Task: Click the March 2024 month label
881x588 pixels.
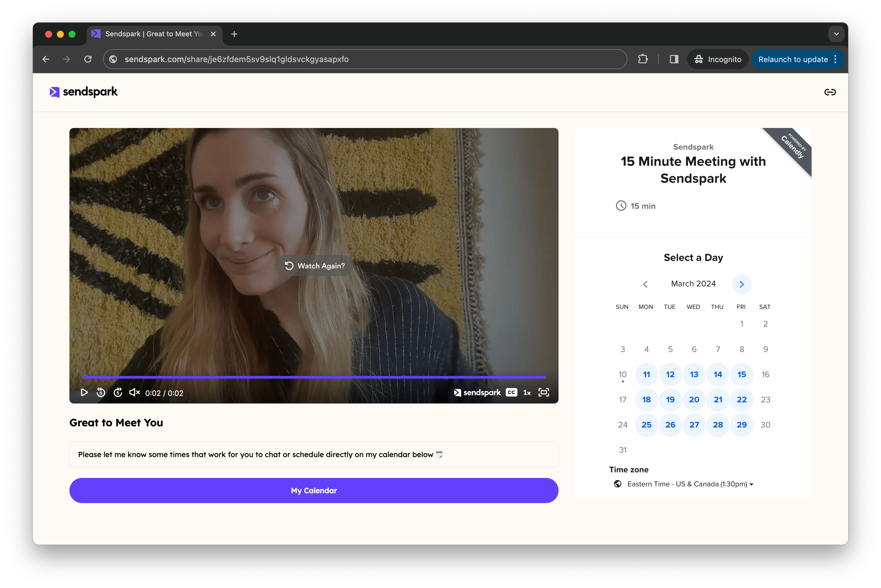Action: [x=693, y=284]
